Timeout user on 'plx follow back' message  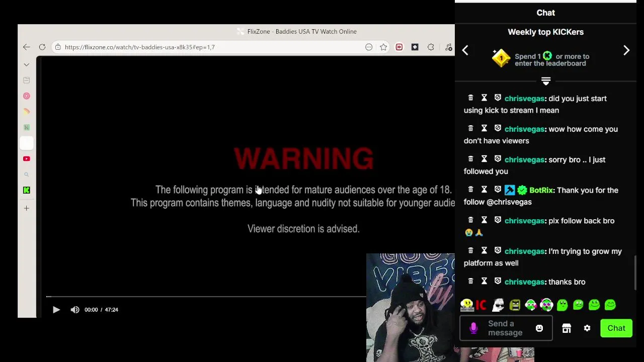(484, 220)
